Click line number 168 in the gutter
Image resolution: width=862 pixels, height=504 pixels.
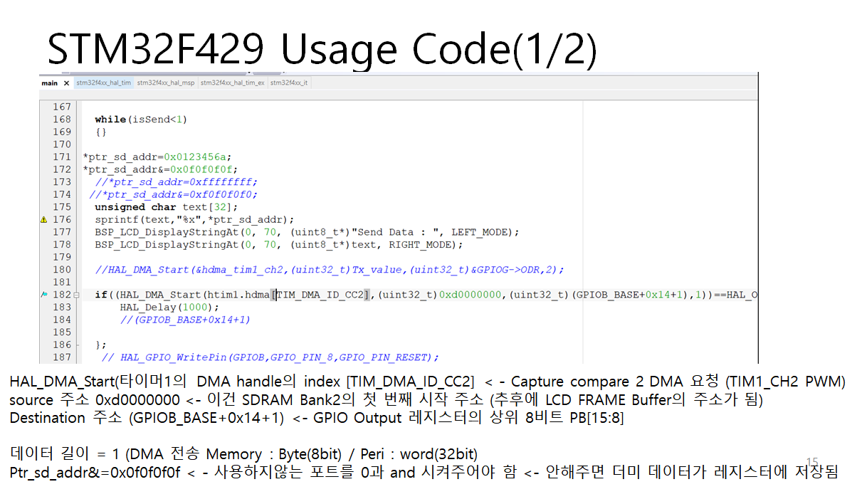62,120
